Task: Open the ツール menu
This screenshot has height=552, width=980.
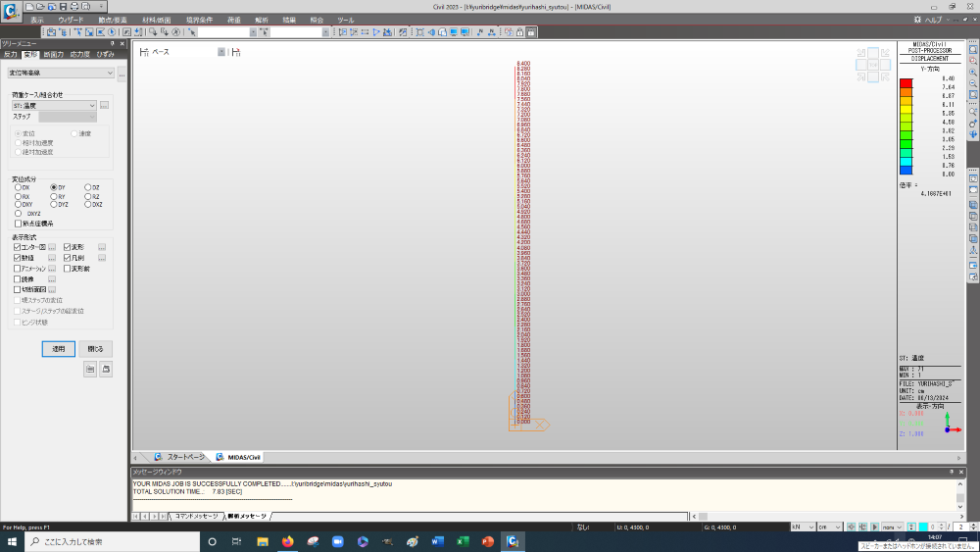Action: tap(346, 20)
